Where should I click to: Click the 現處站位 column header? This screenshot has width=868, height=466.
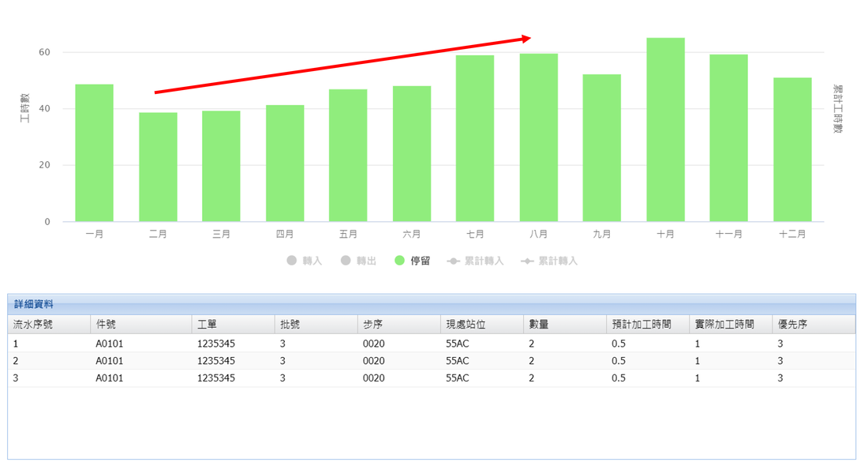click(481, 325)
